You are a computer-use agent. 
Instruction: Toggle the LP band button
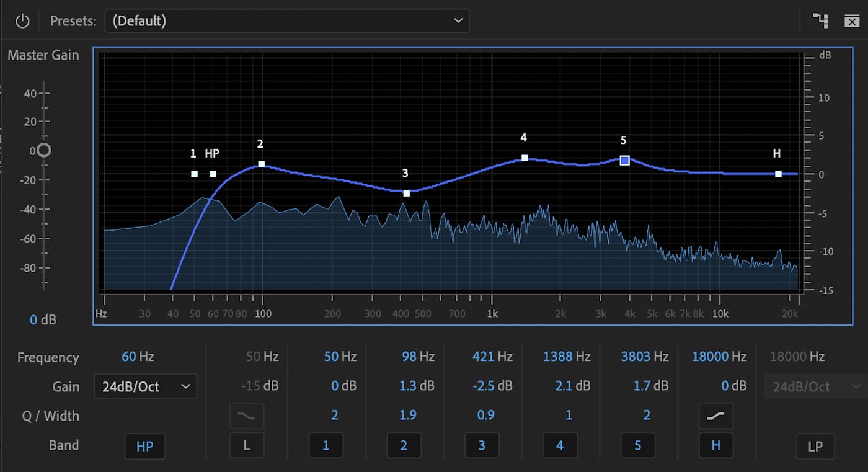coord(815,446)
